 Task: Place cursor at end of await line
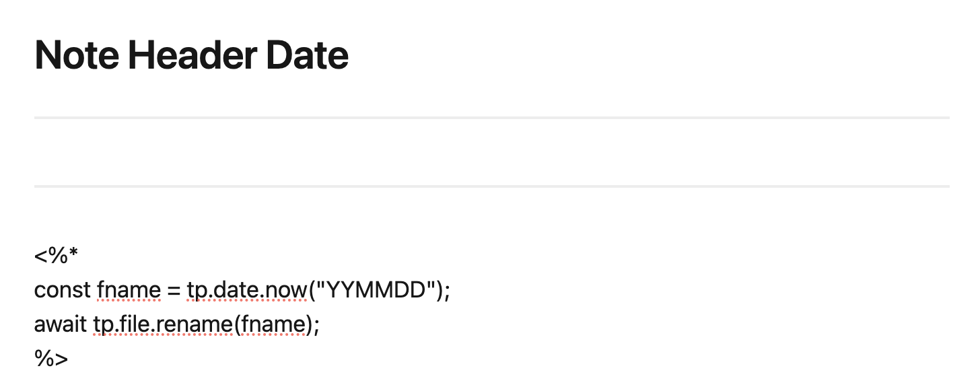(320, 325)
